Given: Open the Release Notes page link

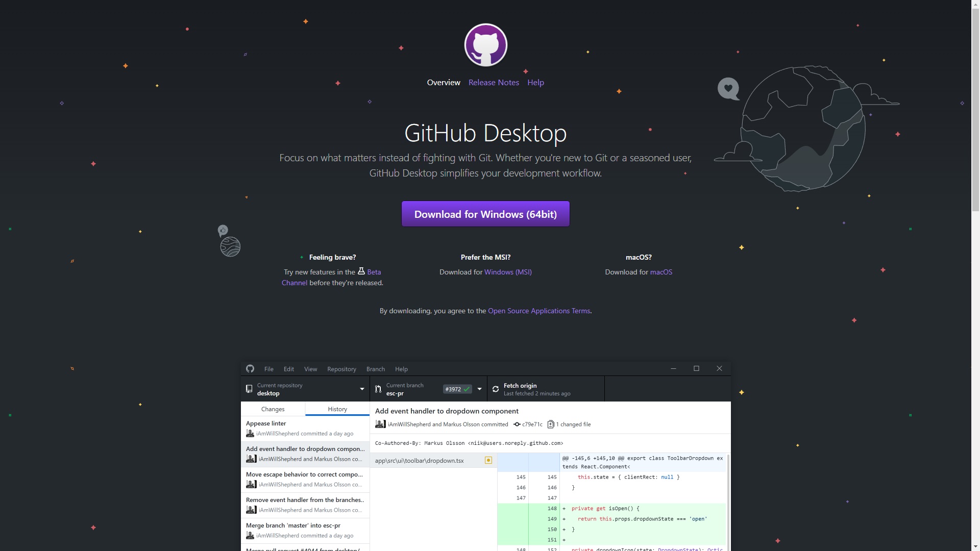Looking at the screenshot, I should coord(494,83).
